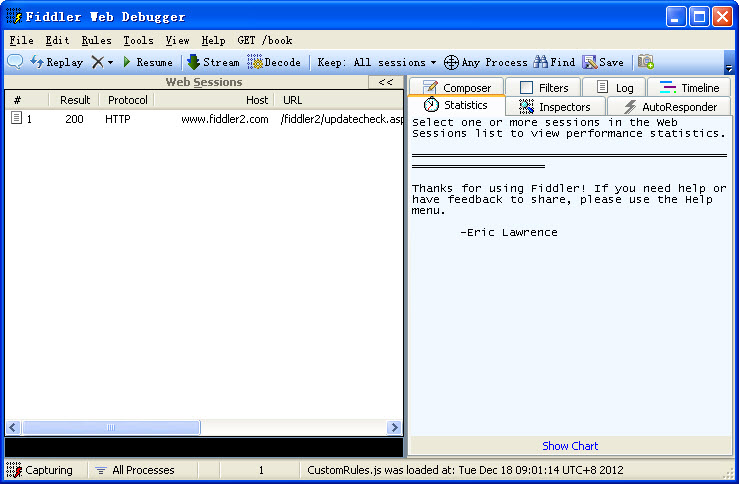Viewport: 739px width, 484px height.
Task: Click the All Processes filter in status bar
Action: point(136,470)
